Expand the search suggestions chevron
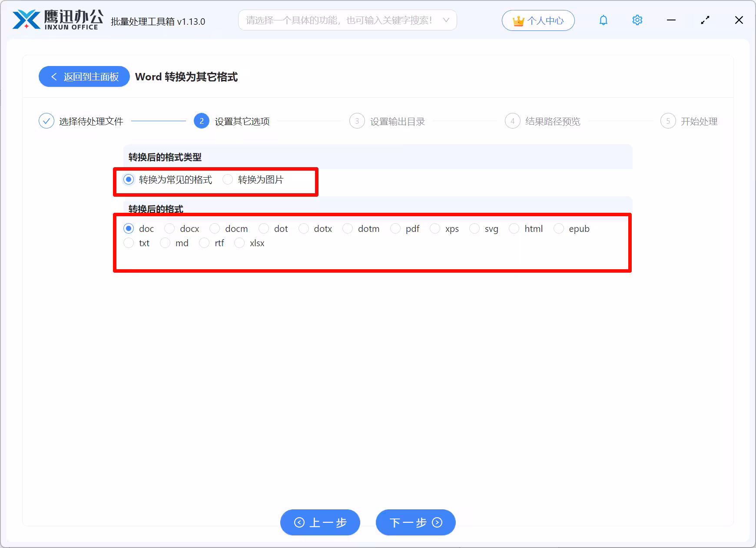This screenshot has height=548, width=756. [446, 20]
